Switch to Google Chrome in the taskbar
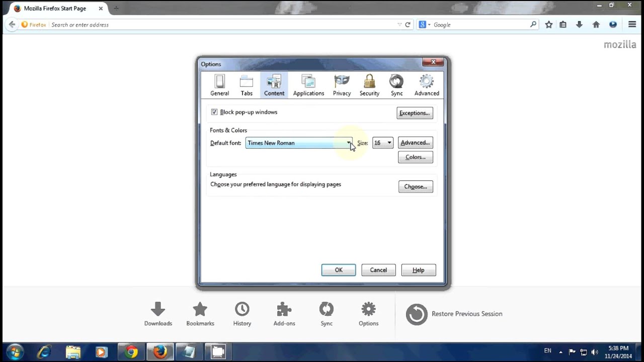This screenshot has height=362, width=644. coord(131,352)
